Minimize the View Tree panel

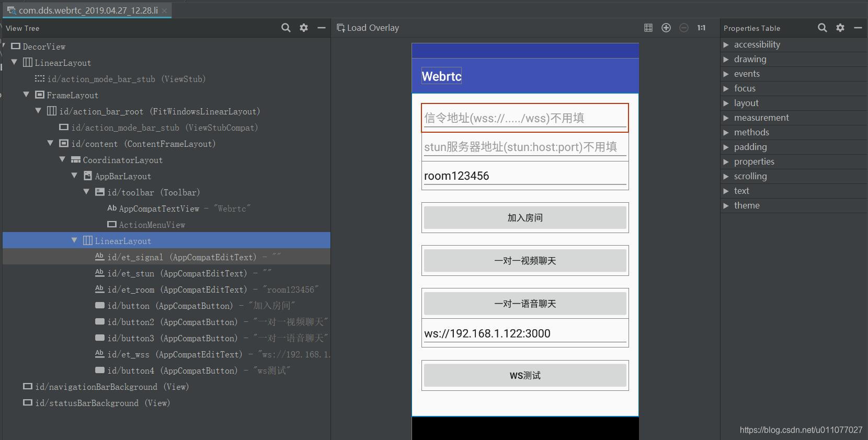pyautogui.click(x=322, y=28)
